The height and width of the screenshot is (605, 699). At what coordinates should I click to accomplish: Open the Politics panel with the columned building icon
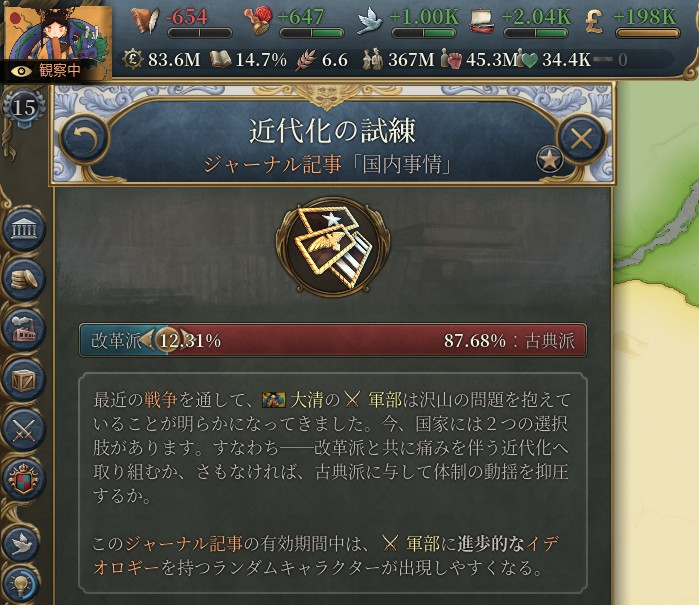[25, 230]
